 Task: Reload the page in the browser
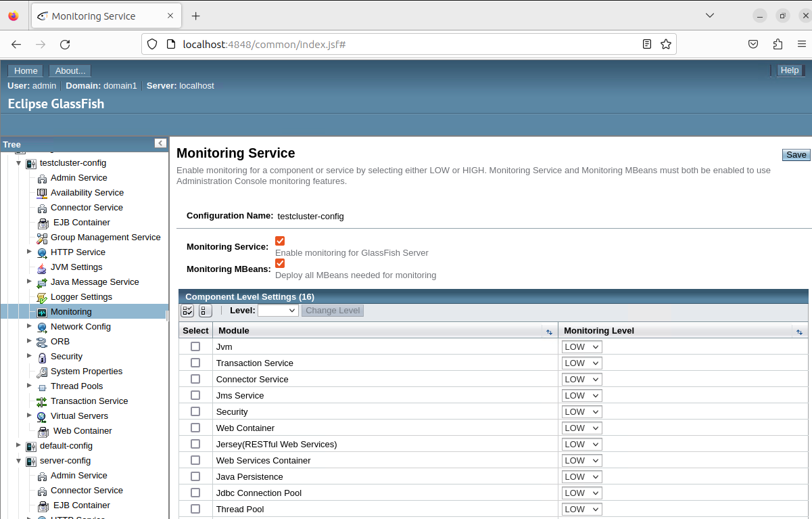(65, 44)
